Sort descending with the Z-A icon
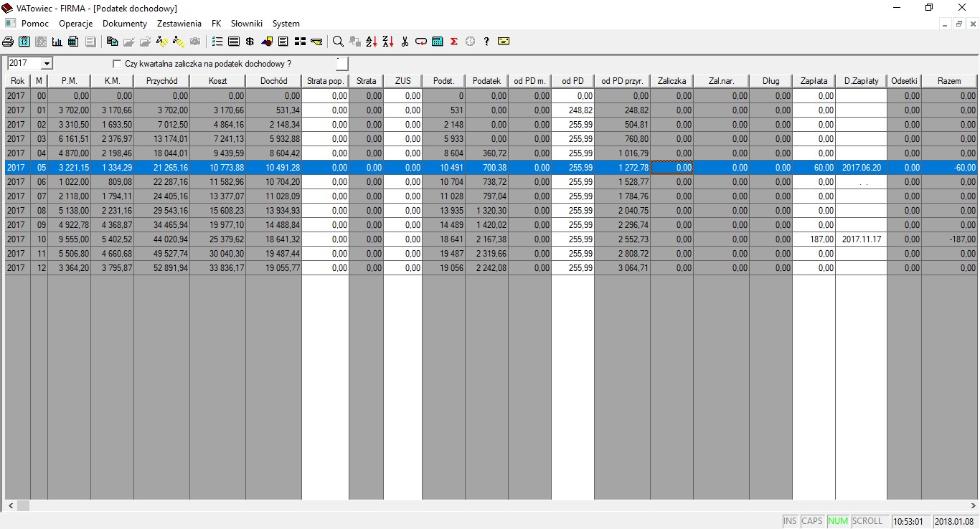Image resolution: width=980 pixels, height=529 pixels. 388,42
